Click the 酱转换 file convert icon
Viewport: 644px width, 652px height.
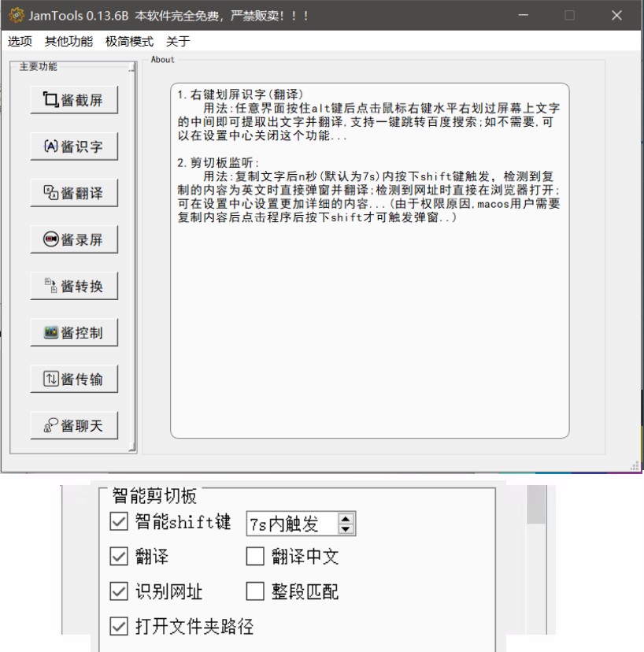point(50,286)
